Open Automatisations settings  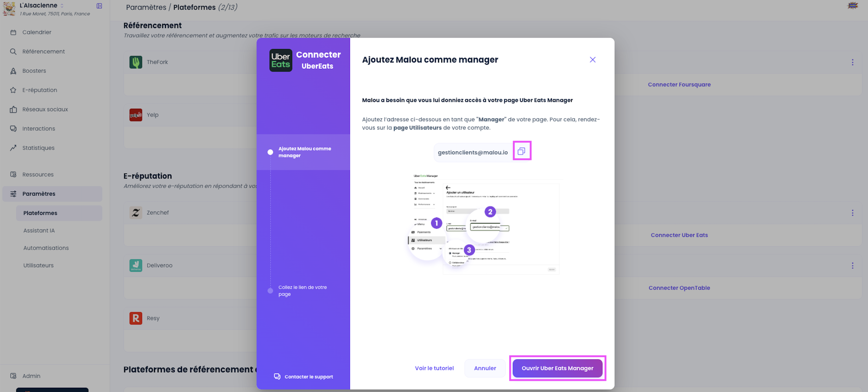pyautogui.click(x=46, y=247)
